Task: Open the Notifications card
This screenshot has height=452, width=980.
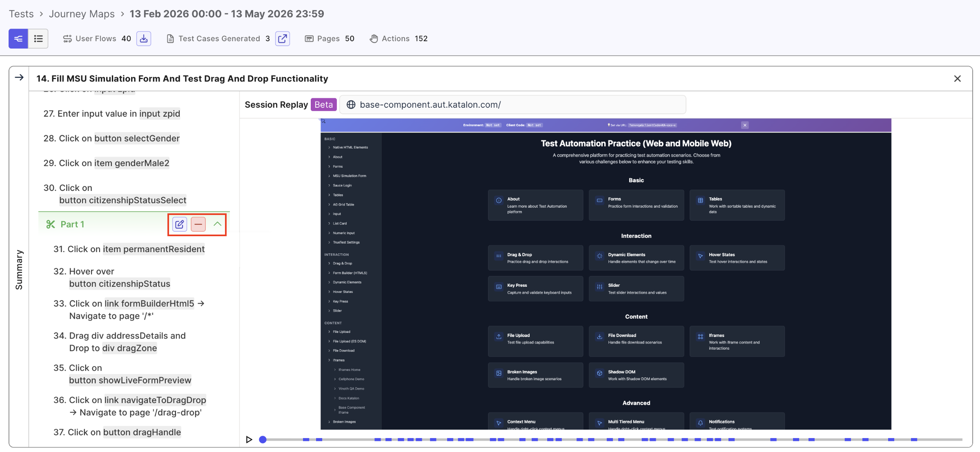Action: [x=737, y=421]
